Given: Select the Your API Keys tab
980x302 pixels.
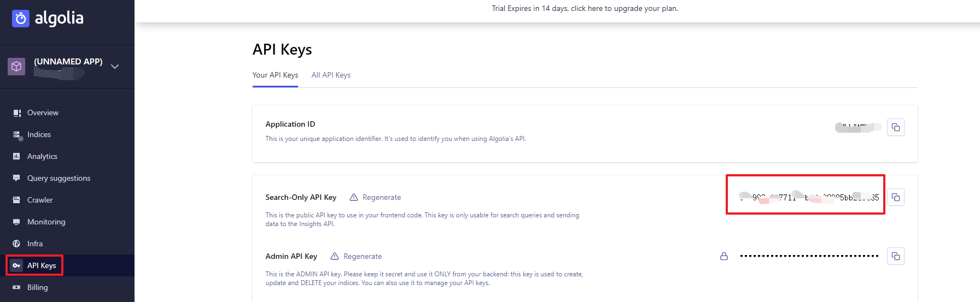Looking at the screenshot, I should click(x=275, y=75).
